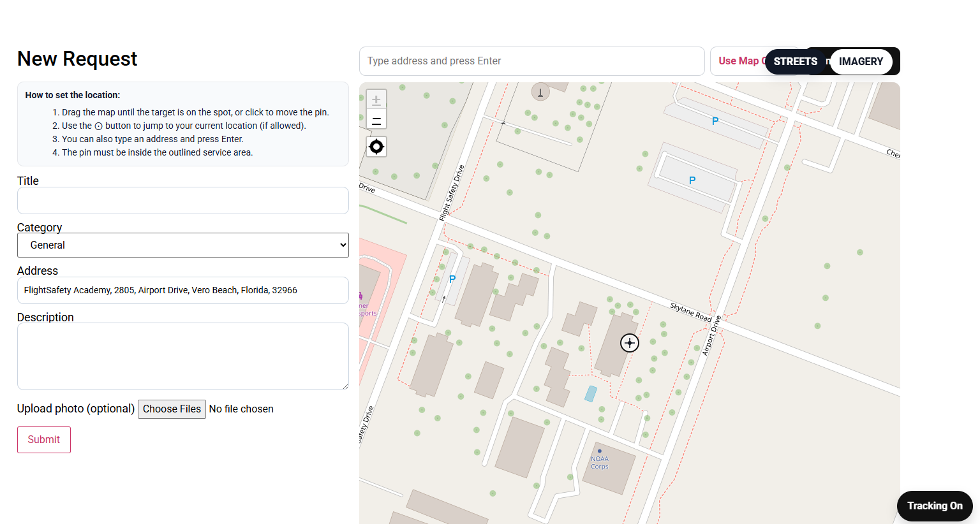Click the Use Map button
Viewport: 980px width, 524px height.
click(x=738, y=61)
